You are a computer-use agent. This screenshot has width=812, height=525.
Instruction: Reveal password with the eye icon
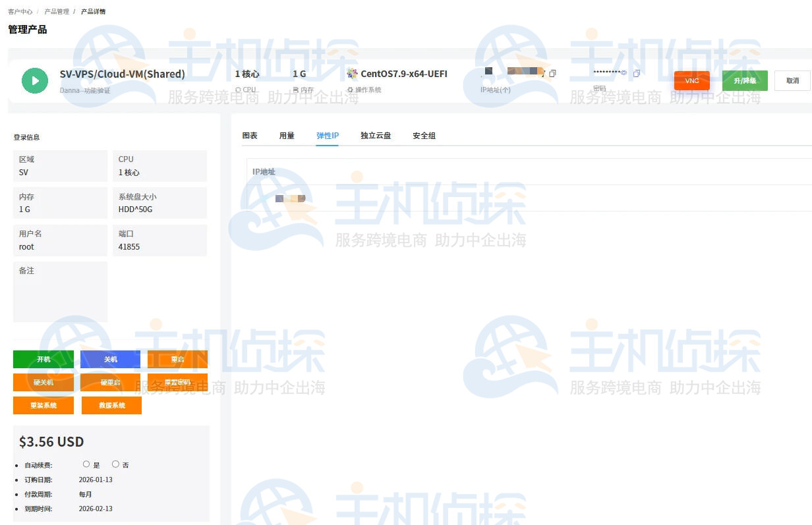pos(623,73)
